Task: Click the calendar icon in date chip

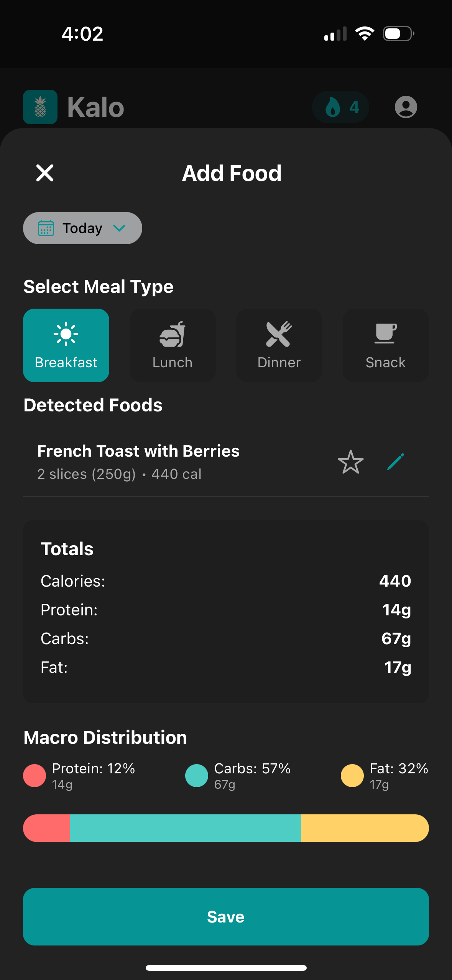Action: tap(46, 229)
